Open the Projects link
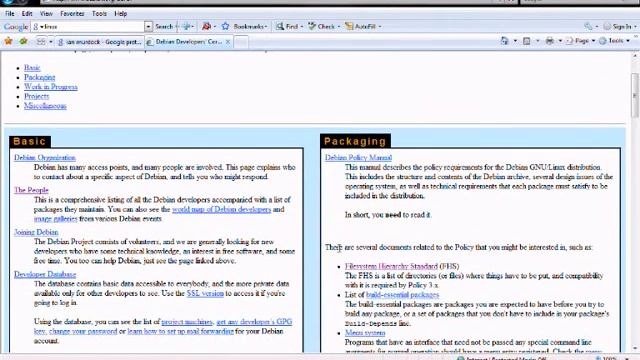This screenshot has width=640, height=360. click(x=36, y=96)
